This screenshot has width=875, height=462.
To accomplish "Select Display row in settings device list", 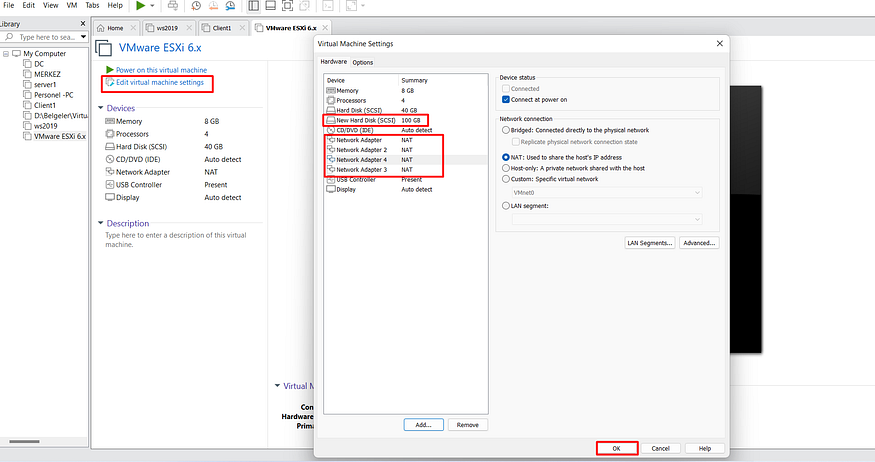I will click(406, 190).
